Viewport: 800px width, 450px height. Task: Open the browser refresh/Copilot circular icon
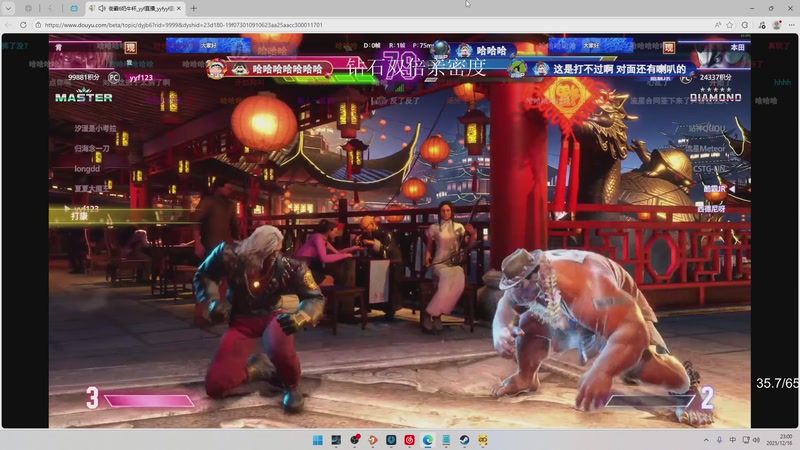pyautogui.click(x=745, y=24)
